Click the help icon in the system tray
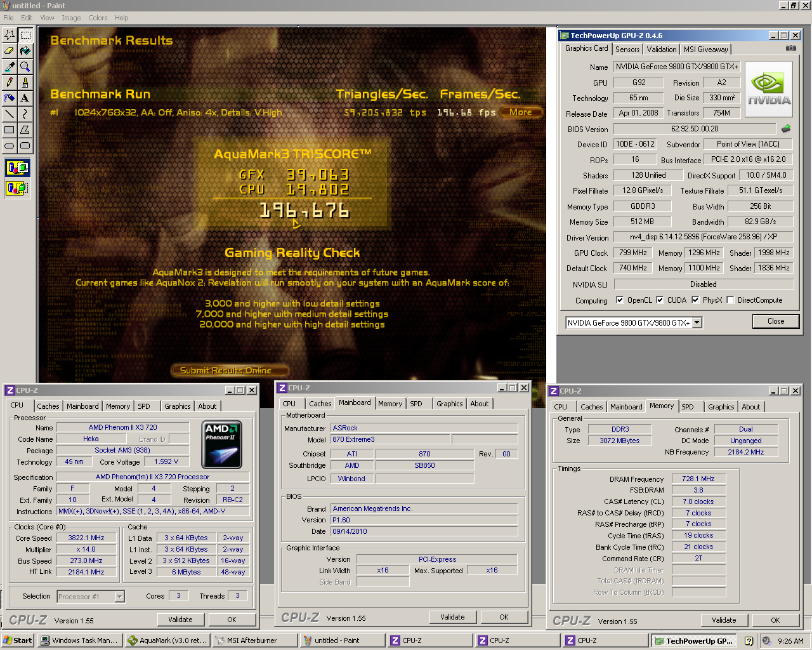Image resolution: width=812 pixels, height=650 pixels. click(x=749, y=641)
